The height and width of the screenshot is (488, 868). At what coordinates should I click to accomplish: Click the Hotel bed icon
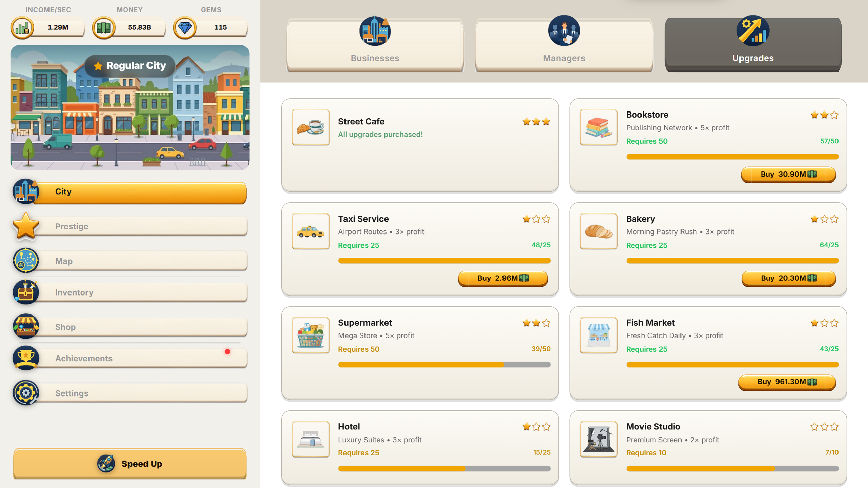tap(311, 439)
